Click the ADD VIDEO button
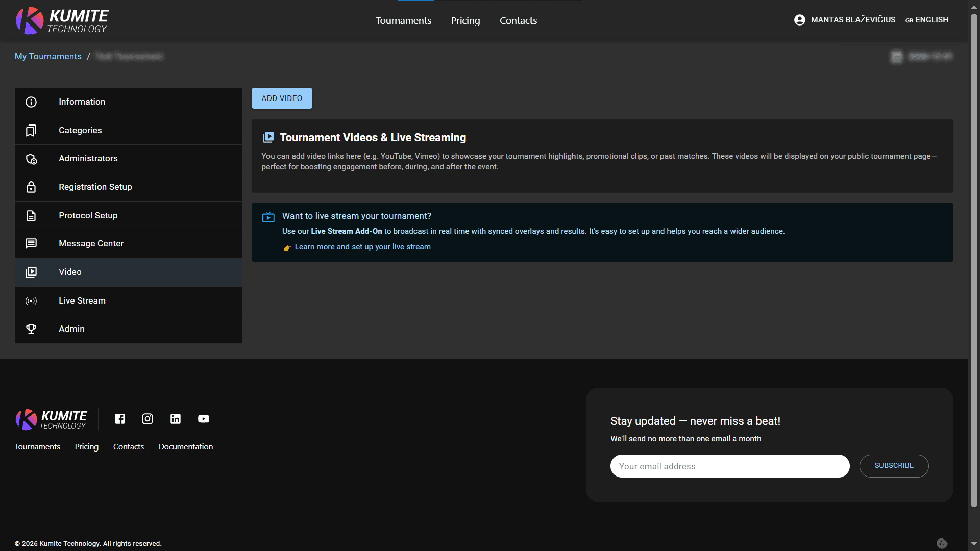 click(281, 98)
